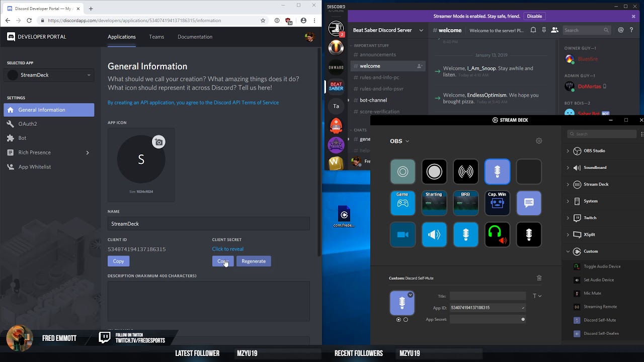Collapse the Custom action category
Image resolution: width=644 pixels, height=362 pixels.
pyautogui.click(x=568, y=251)
